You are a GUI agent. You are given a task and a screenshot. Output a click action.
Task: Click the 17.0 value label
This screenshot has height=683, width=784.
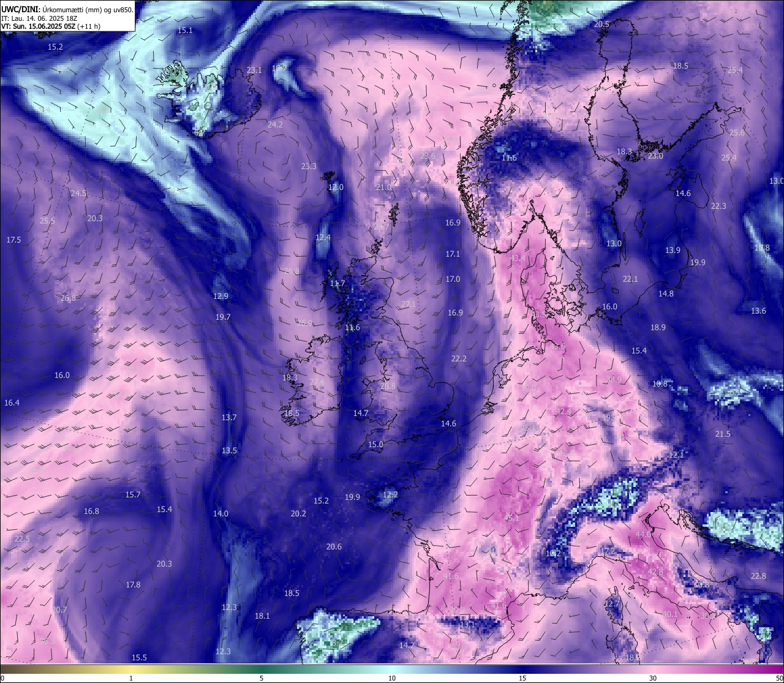coord(453,279)
